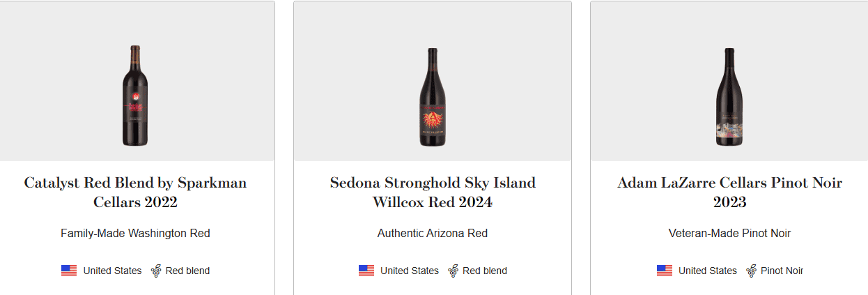Viewport: 868px width, 295px height.
Task: Open the Catalyst Red Blend bottle image
Action: point(135,96)
